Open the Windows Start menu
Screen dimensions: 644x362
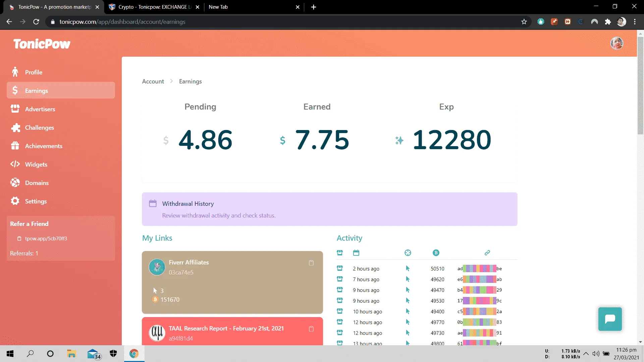tap(10, 354)
